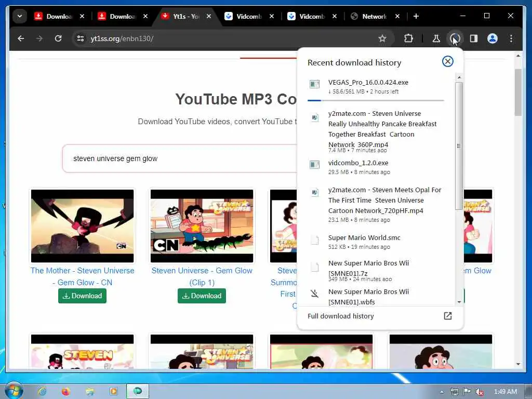Click the Steven Meets Opal video file icon
This screenshot has width=532, height=399.
click(315, 193)
